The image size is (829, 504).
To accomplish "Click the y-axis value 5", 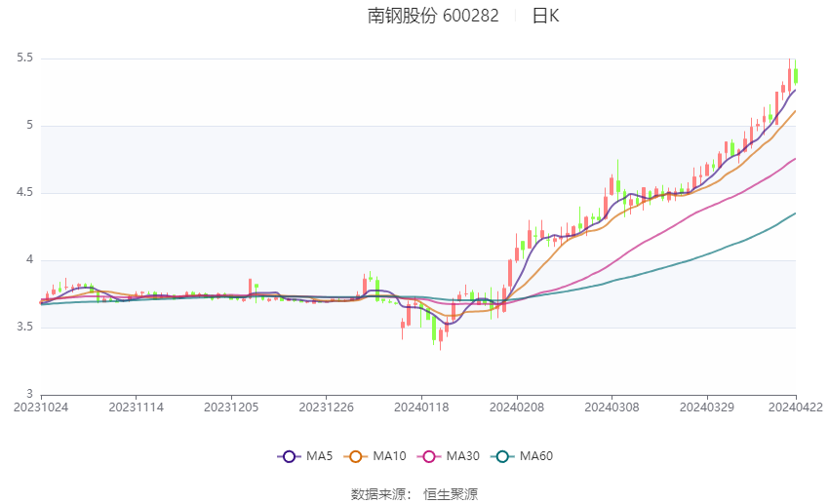I will coord(29,125).
